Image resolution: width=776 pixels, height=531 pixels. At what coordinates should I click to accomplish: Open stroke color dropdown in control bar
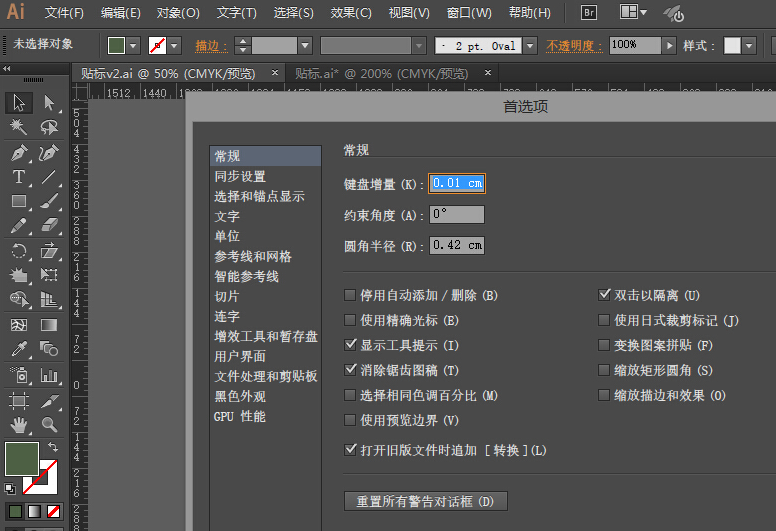[x=174, y=46]
